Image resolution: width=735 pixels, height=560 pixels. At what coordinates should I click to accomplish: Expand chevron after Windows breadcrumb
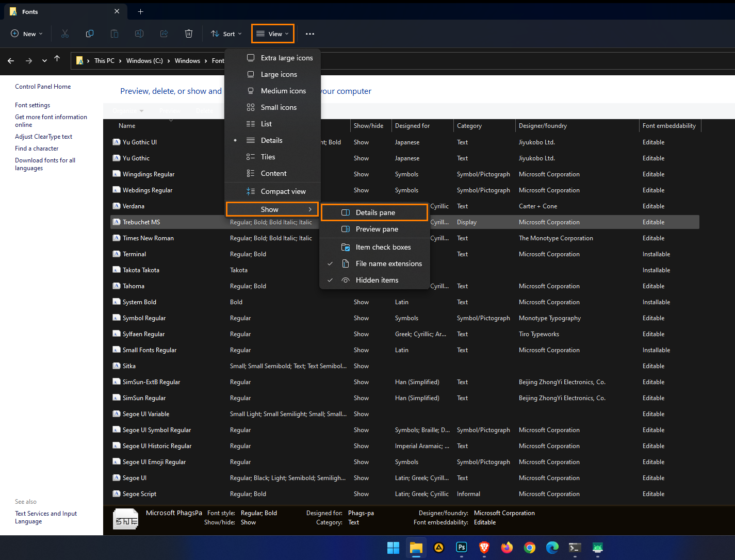pyautogui.click(x=206, y=61)
